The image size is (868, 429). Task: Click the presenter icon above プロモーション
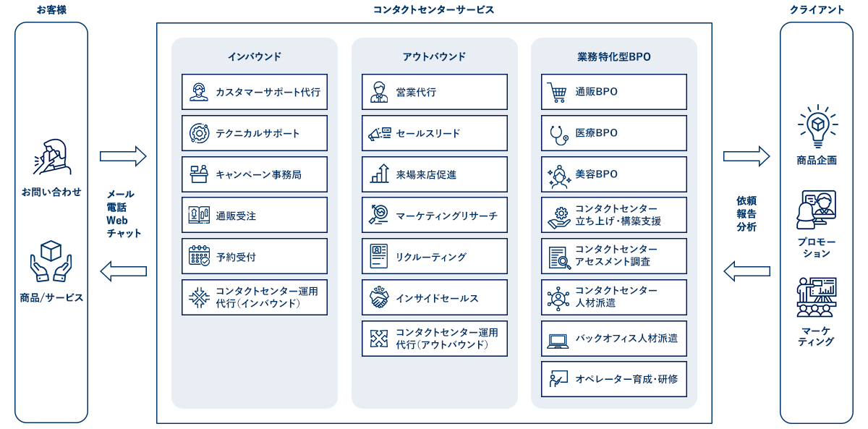(x=816, y=209)
